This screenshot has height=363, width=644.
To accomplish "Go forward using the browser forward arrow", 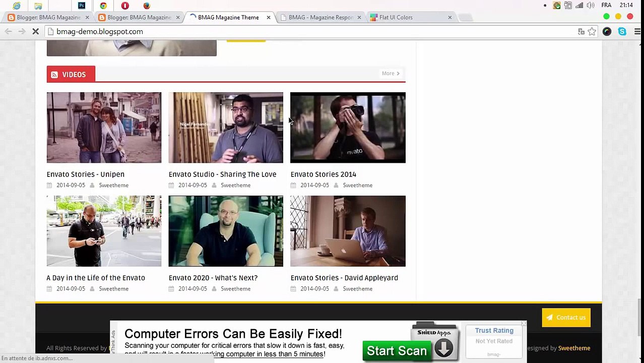I will [22, 31].
